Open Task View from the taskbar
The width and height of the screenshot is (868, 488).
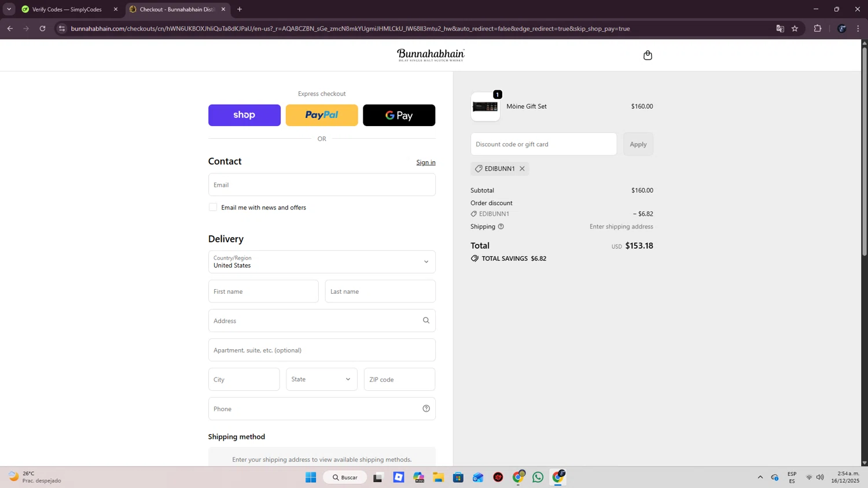coord(378,478)
